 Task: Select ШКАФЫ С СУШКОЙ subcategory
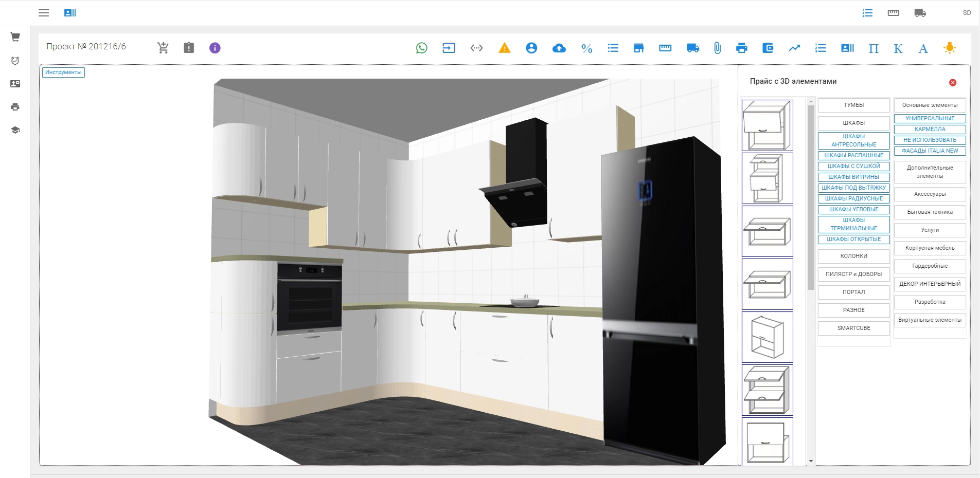tap(853, 167)
